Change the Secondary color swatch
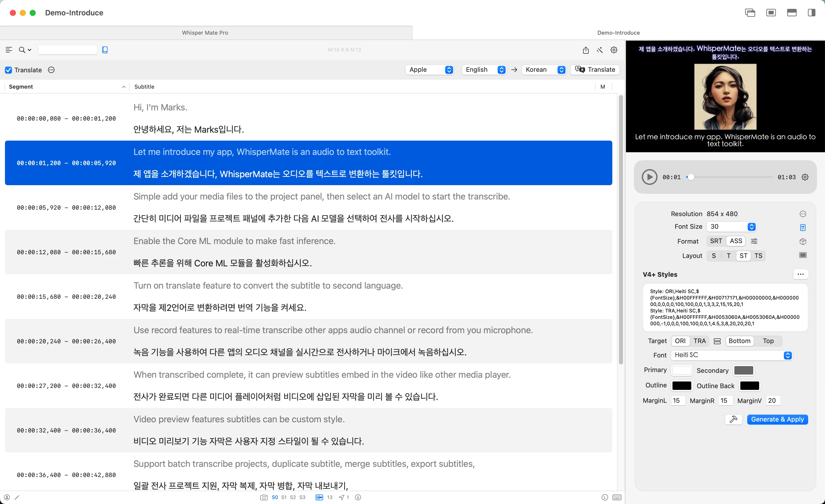Image resolution: width=825 pixels, height=504 pixels. 744,370
